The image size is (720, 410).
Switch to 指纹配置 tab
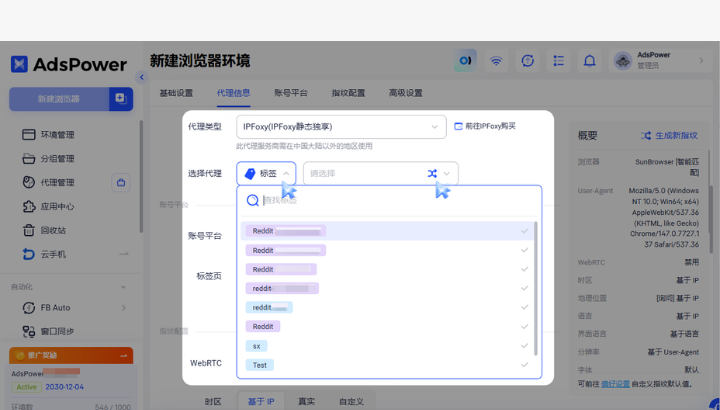click(348, 93)
